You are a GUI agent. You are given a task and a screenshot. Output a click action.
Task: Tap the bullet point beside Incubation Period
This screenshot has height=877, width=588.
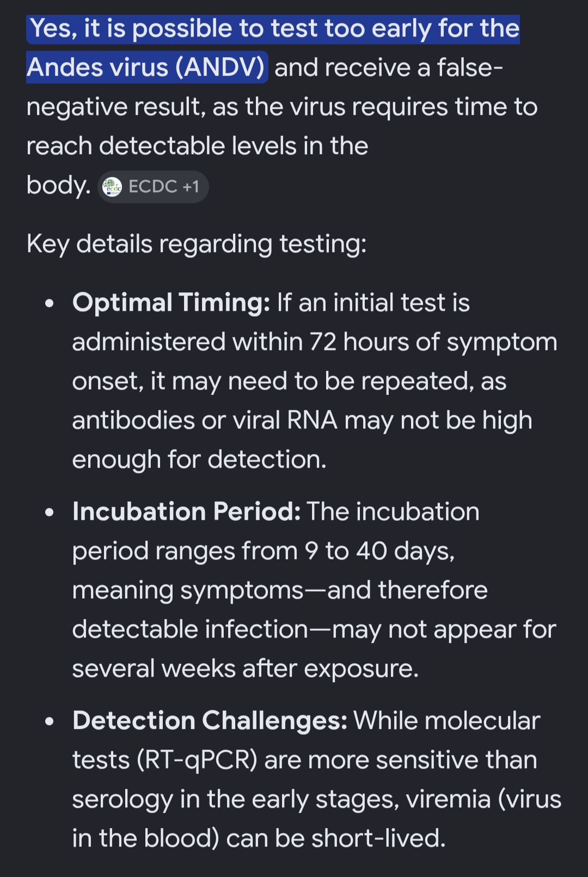point(50,513)
